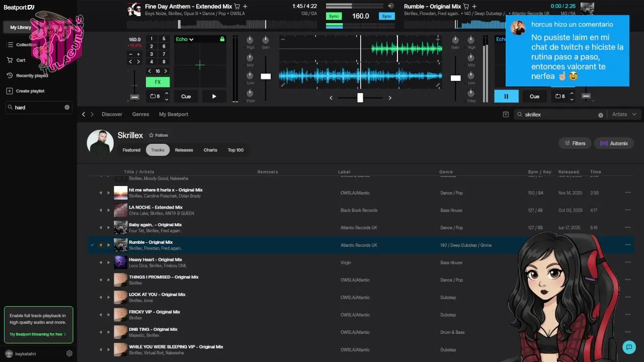Image resolution: width=644 pixels, height=362 pixels.
Task: Toggle the 8-beat loop on right deck
Action: tap(560, 96)
